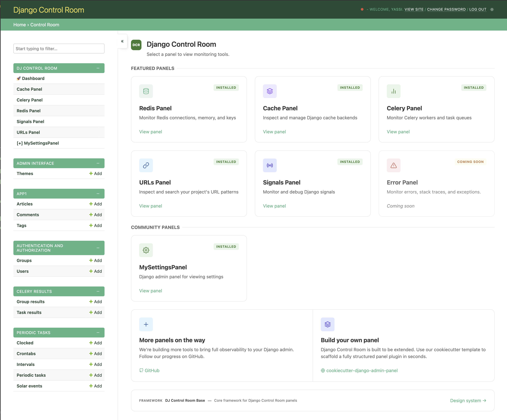Screen dimensions: 507x420
Task: Collapse the Admin Interface sidebar section
Action: [98, 163]
